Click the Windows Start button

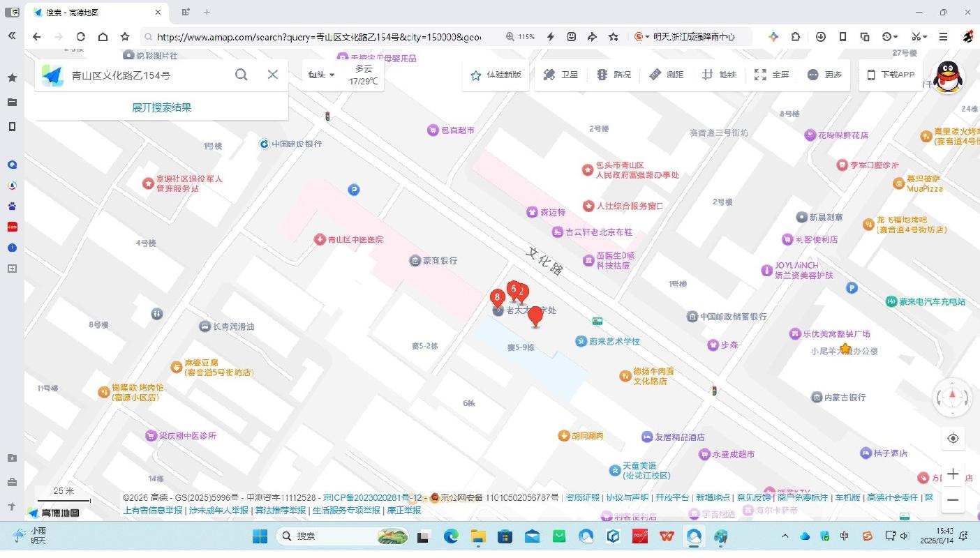260,536
